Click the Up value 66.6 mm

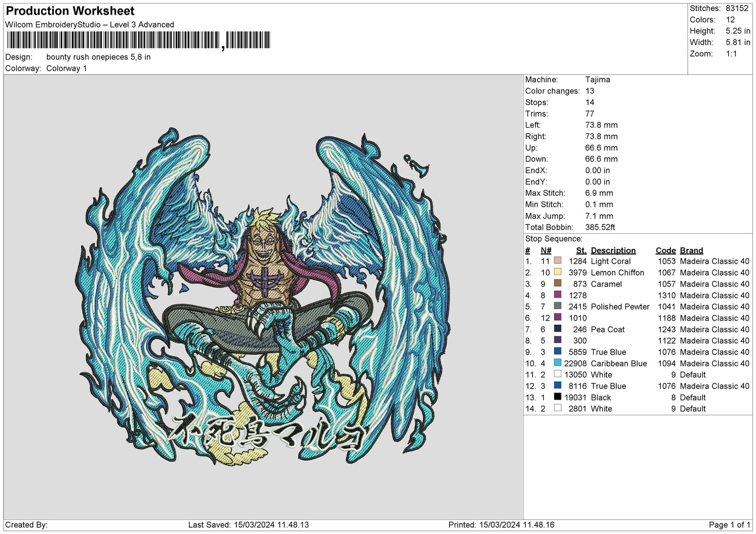pos(601,147)
